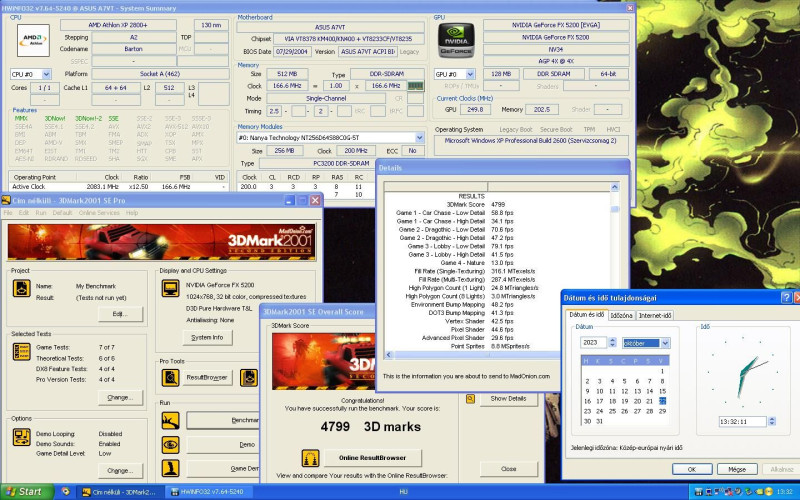
Task: Open the Help menu in 3DMark2001
Action: 132,213
